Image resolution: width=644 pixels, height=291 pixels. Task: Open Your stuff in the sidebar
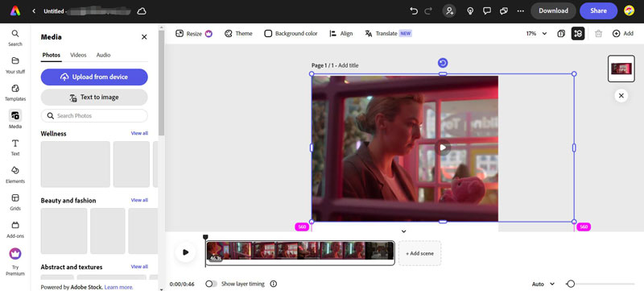(x=15, y=65)
